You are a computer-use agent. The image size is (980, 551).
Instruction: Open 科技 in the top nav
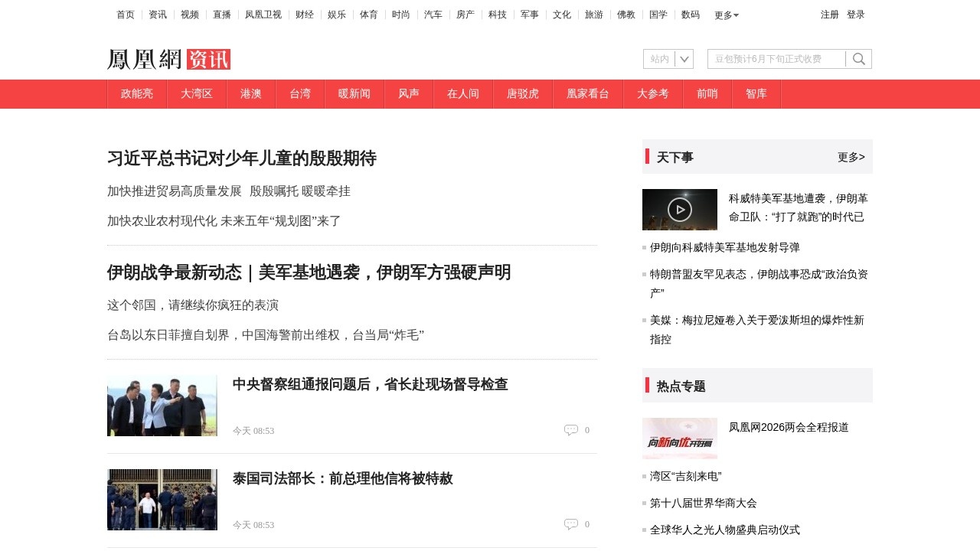(x=498, y=15)
